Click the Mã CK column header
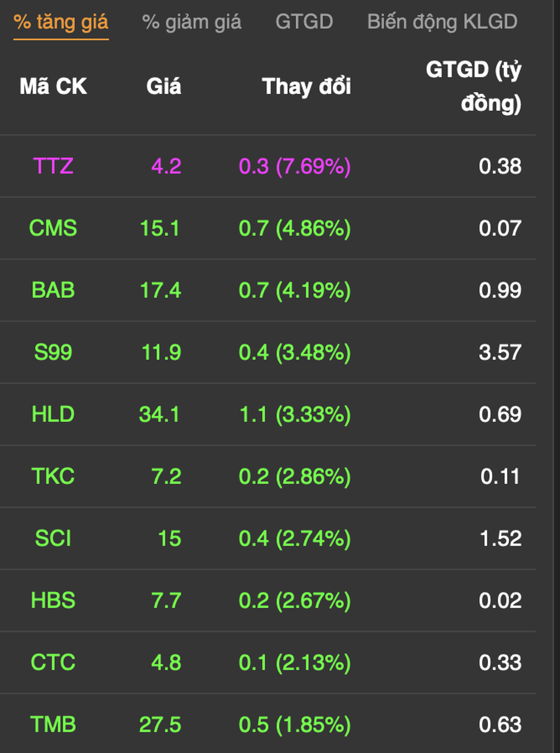Viewport: 560px width, 753px height. (53, 86)
